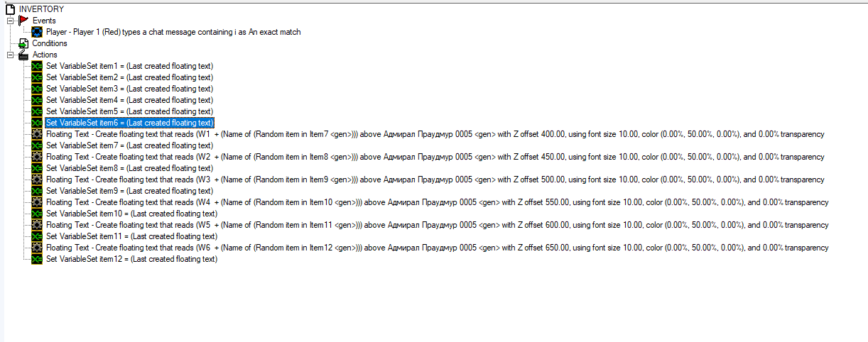Click the Set Variable icon beside item7

(37, 145)
